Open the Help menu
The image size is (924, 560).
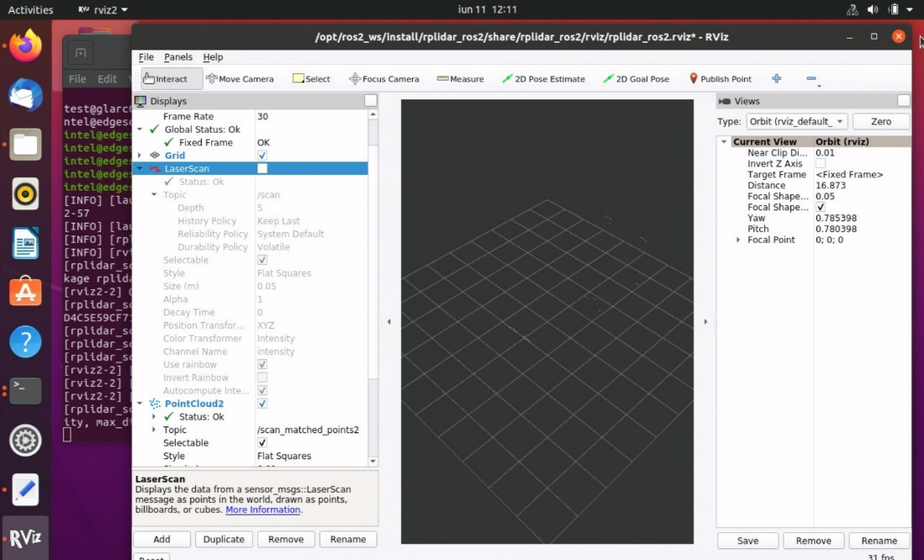[213, 57]
